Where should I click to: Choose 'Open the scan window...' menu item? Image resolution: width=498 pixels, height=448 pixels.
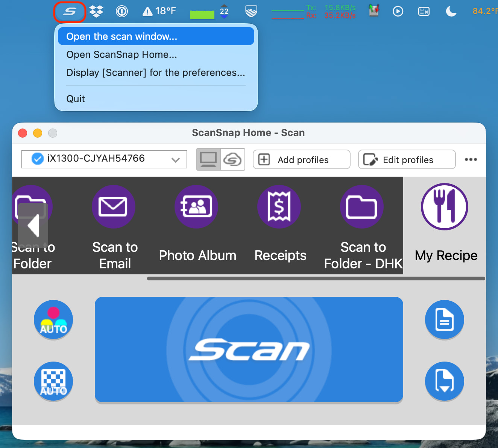156,36
